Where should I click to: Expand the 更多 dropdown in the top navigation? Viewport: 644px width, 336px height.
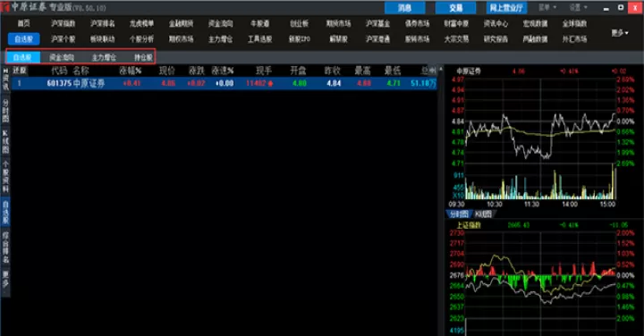tap(620, 32)
